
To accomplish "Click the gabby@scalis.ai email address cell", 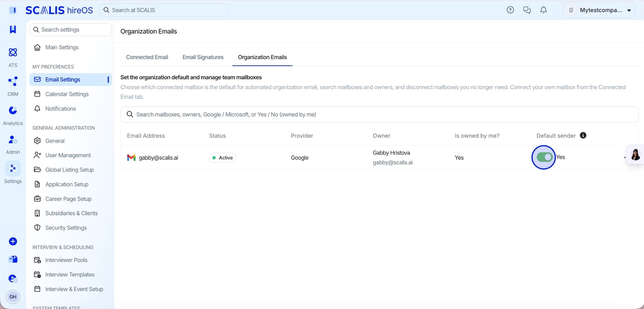I will (158, 158).
